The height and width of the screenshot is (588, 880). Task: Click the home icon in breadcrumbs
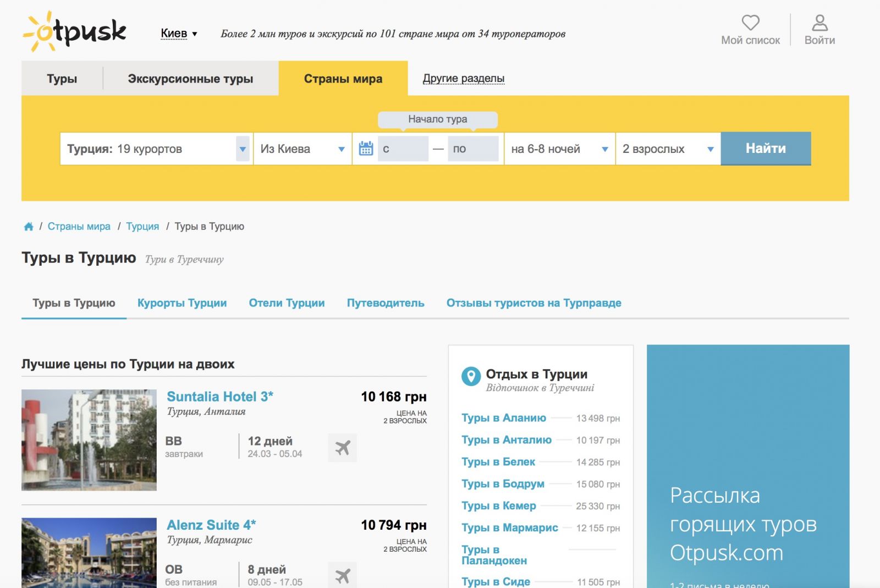(29, 227)
